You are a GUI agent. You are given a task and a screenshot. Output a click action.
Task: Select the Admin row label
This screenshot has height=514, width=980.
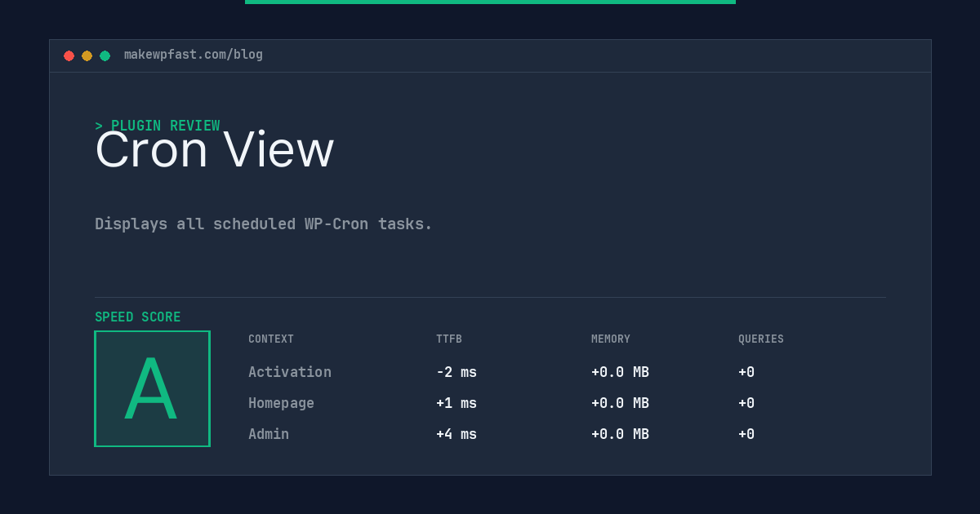(269, 434)
